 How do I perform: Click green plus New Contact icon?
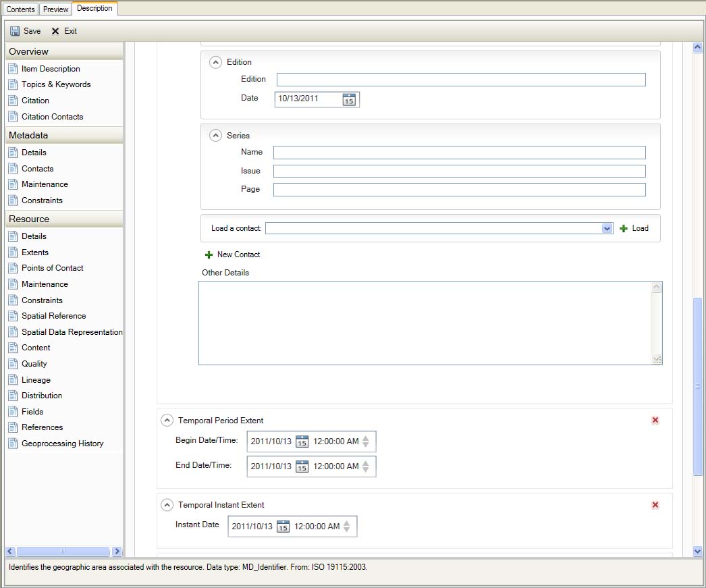pos(209,255)
